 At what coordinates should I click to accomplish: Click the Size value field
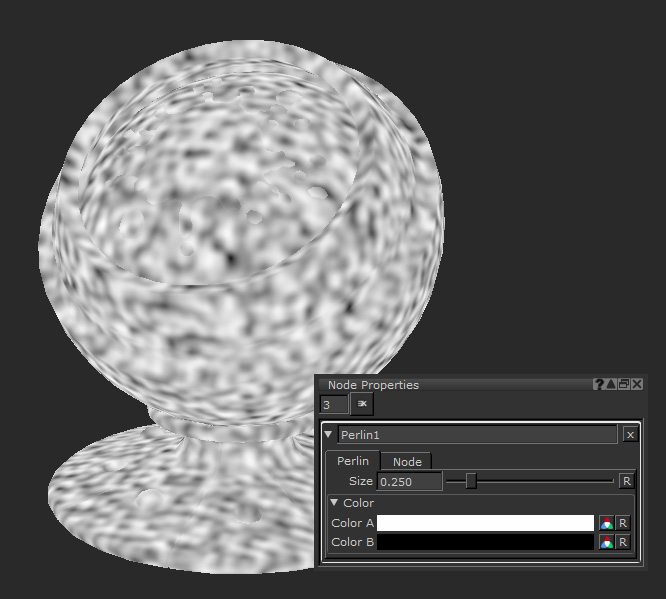410,481
